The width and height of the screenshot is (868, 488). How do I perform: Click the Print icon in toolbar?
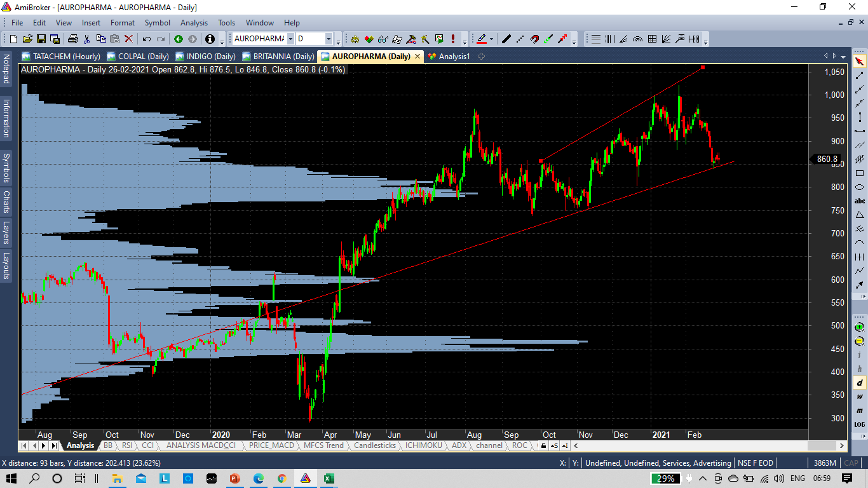click(x=72, y=39)
